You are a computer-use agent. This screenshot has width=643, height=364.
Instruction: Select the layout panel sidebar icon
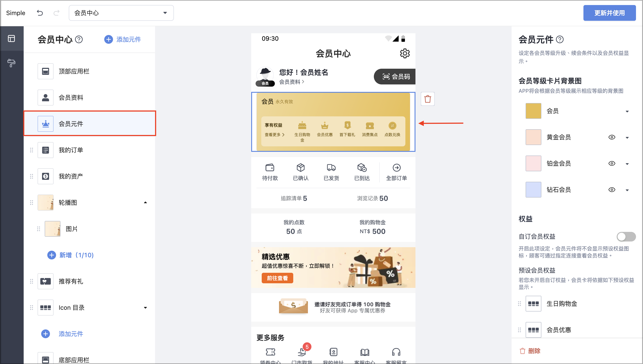pos(12,38)
